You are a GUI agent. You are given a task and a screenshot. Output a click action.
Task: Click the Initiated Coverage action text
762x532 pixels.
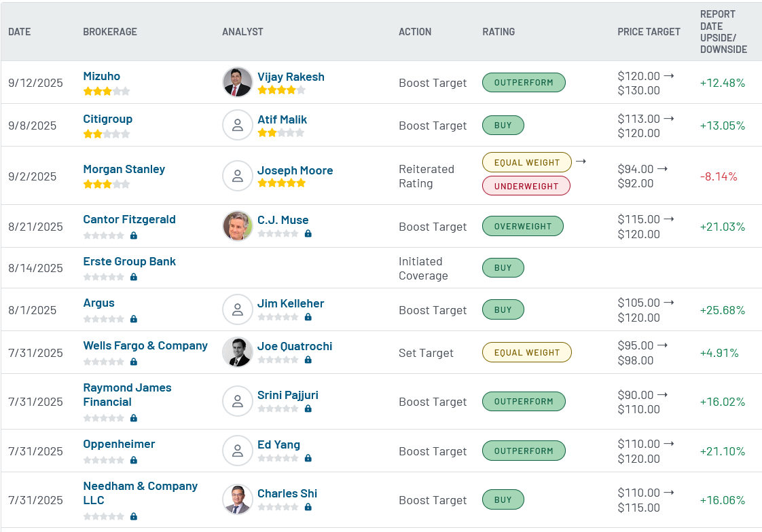click(423, 269)
